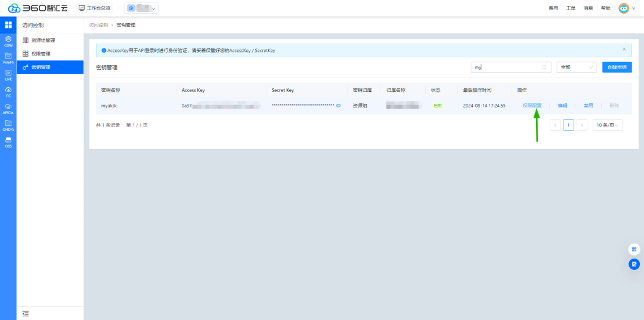Open the user avatar menu

pos(624,8)
